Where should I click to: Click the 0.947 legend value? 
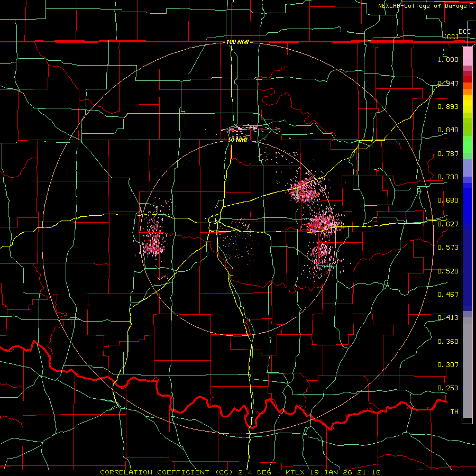(x=448, y=83)
